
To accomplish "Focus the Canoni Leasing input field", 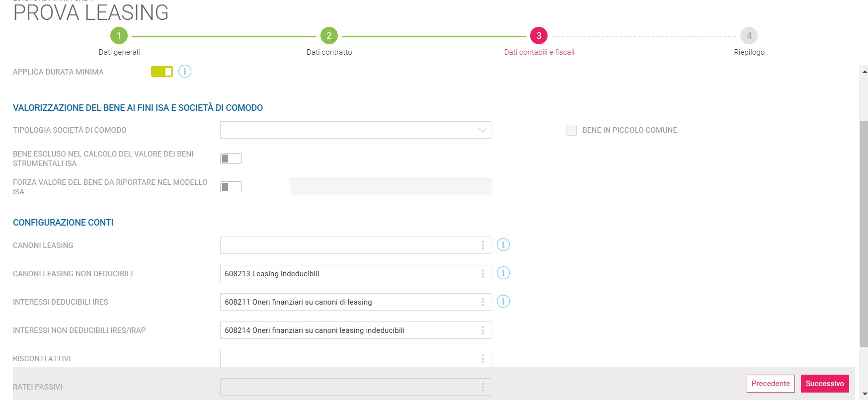I will [x=356, y=245].
